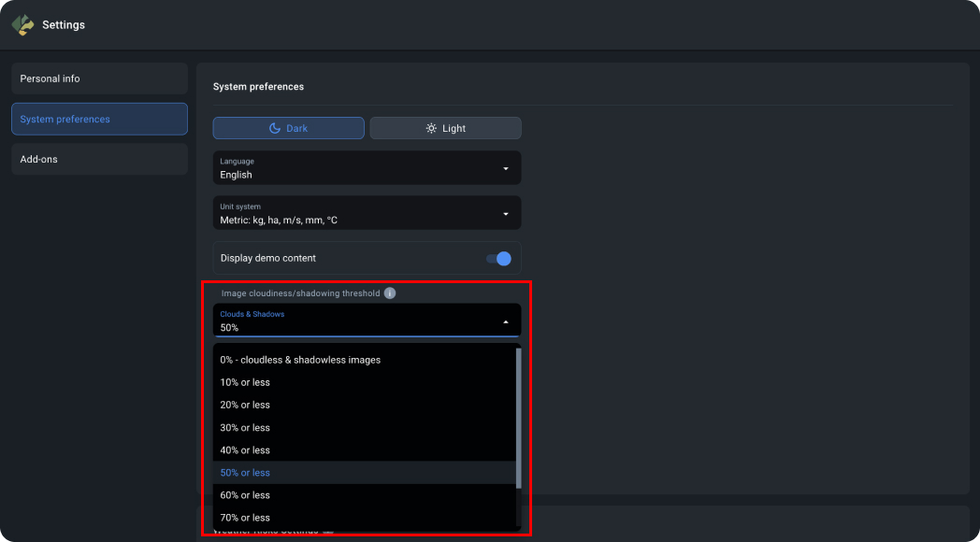
Task: Open the cloudiness threshold info icon
Action: (x=390, y=292)
